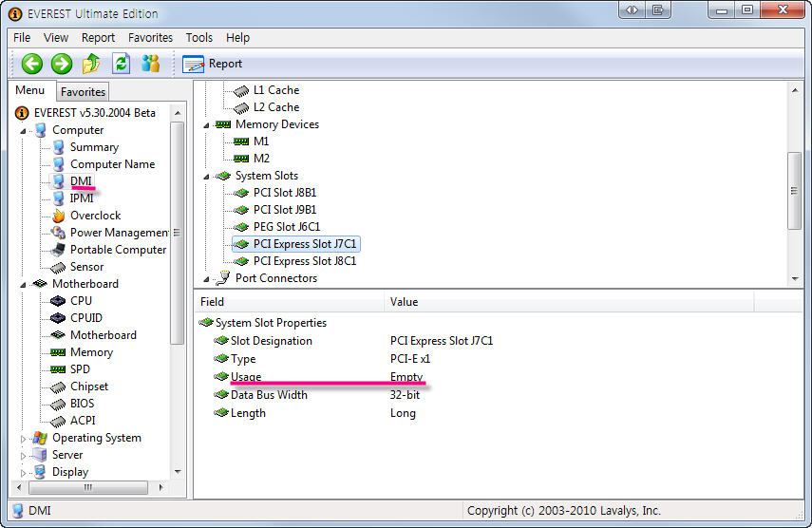This screenshot has width=812, height=528.
Task: Collapse the Motherboard tree node in the sidebar
Action: pyautogui.click(x=23, y=285)
